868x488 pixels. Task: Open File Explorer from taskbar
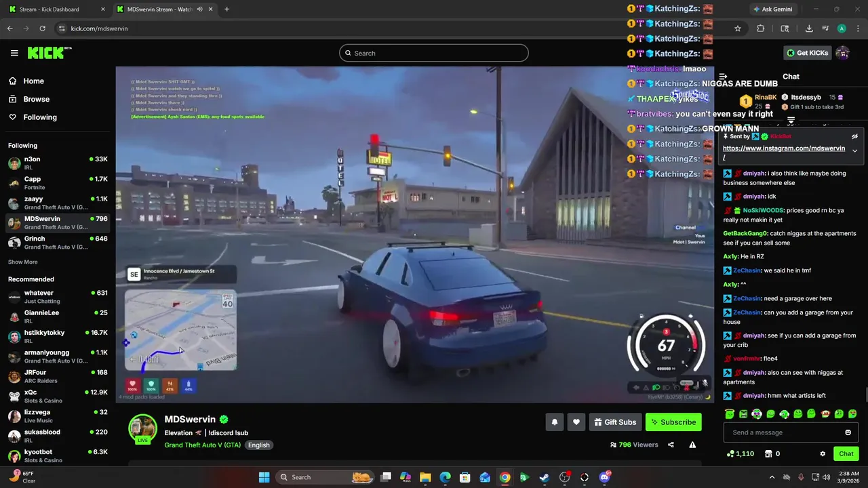tap(425, 477)
